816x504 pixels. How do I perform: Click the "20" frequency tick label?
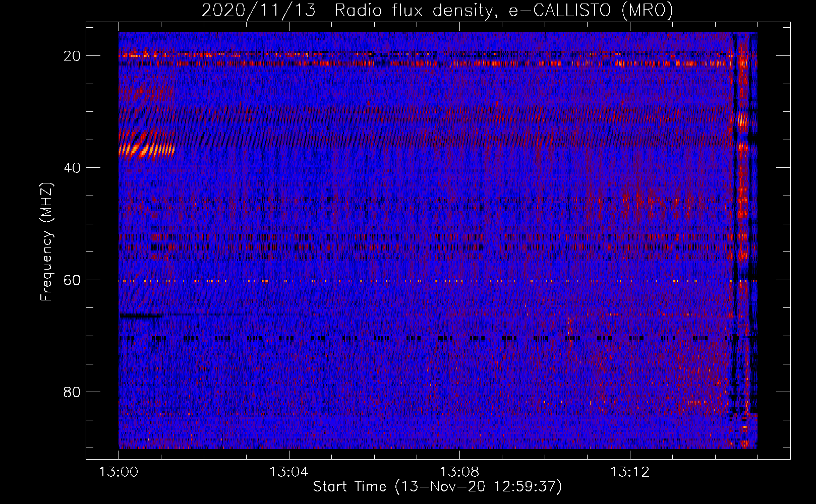[72, 56]
